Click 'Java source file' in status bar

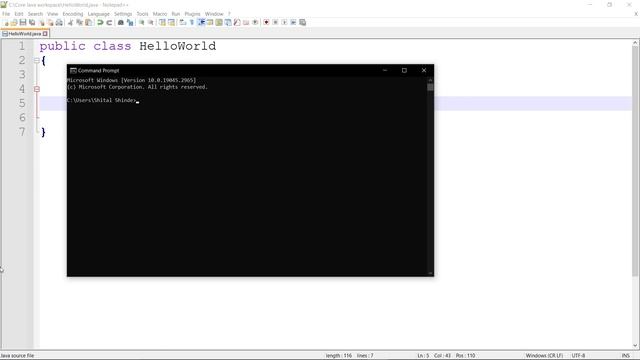[x=17, y=356]
